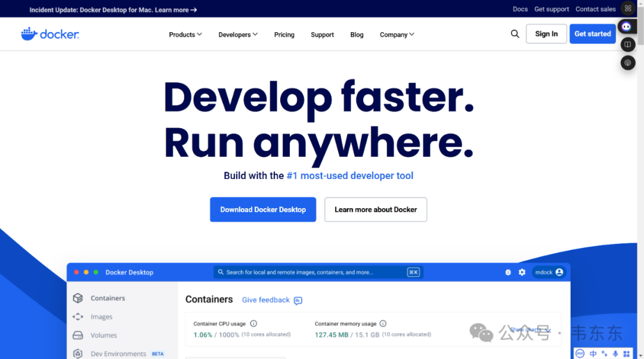The height and width of the screenshot is (359, 644).
Task: Open the Contact sales link
Action: (x=596, y=9)
